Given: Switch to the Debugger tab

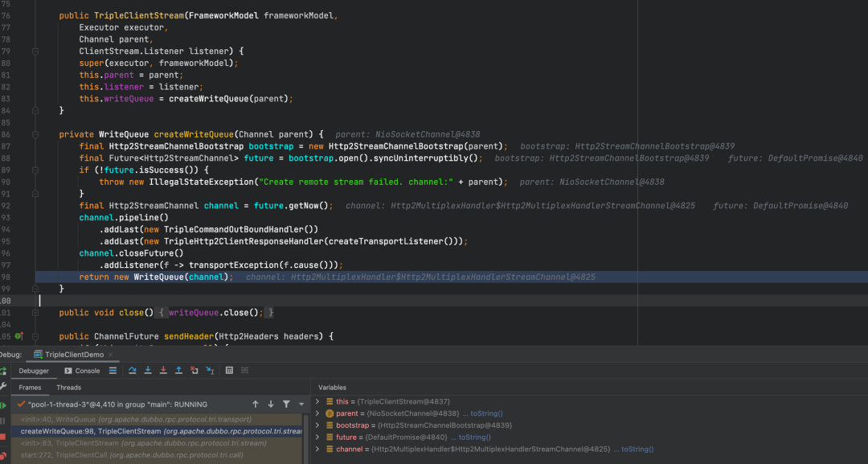Looking at the screenshot, I should (34, 371).
